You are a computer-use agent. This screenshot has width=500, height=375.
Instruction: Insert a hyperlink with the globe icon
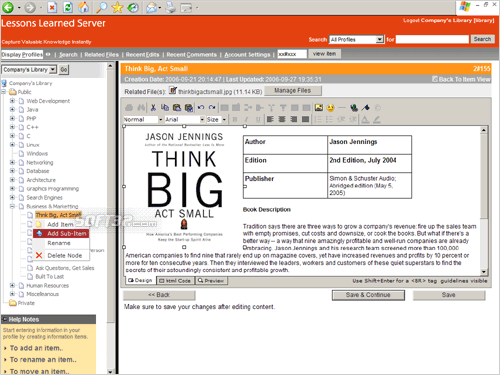coord(354,107)
